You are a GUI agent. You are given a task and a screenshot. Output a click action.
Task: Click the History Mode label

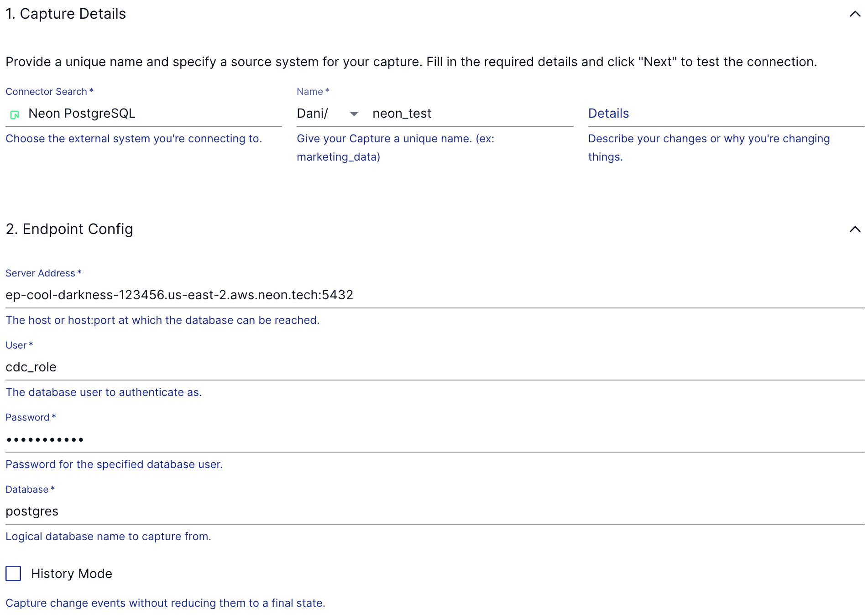[x=71, y=574]
